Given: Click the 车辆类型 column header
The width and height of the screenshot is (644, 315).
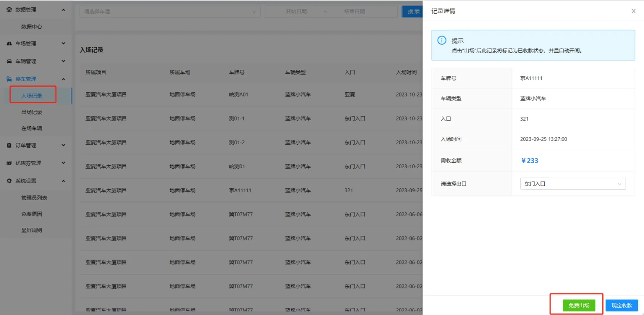Looking at the screenshot, I should click(x=295, y=73).
